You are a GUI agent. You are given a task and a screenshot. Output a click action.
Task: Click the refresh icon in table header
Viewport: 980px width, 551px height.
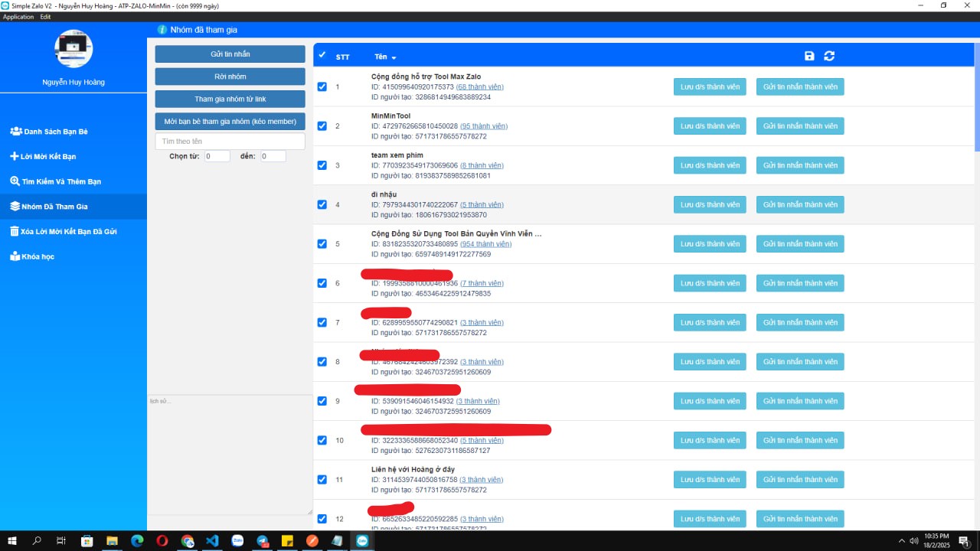pyautogui.click(x=829, y=56)
